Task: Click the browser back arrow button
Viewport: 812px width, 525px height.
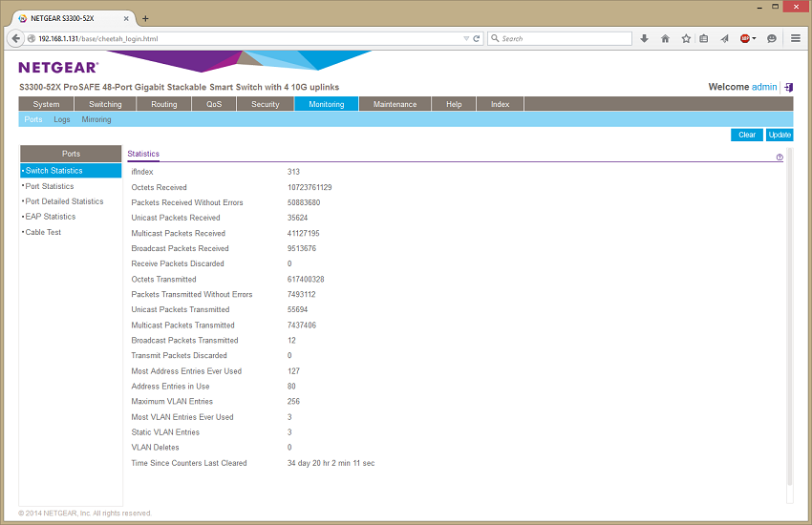Action: click(15, 38)
